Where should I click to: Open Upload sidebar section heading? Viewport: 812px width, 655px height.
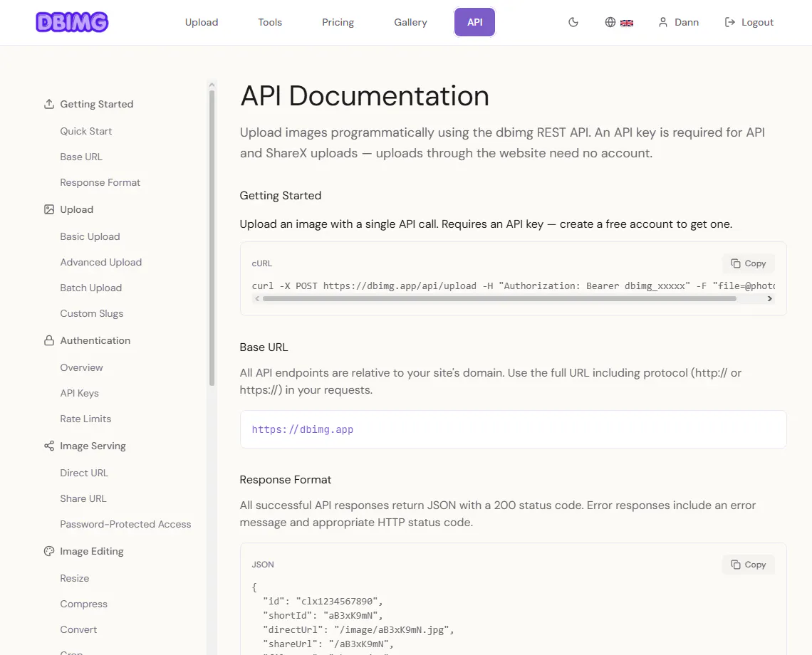(x=77, y=210)
